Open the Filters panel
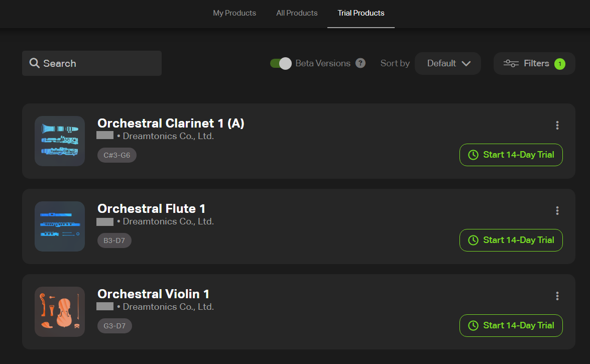 pyautogui.click(x=534, y=63)
